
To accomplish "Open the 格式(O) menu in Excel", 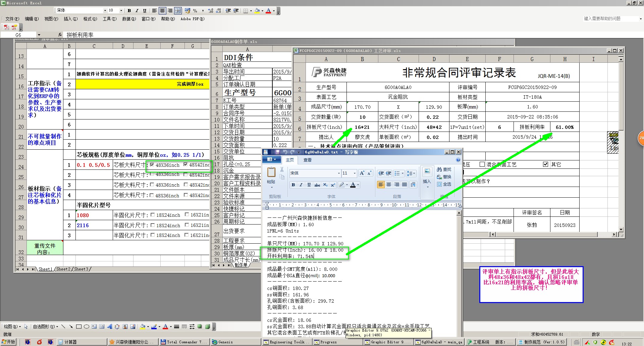I will click(90, 19).
